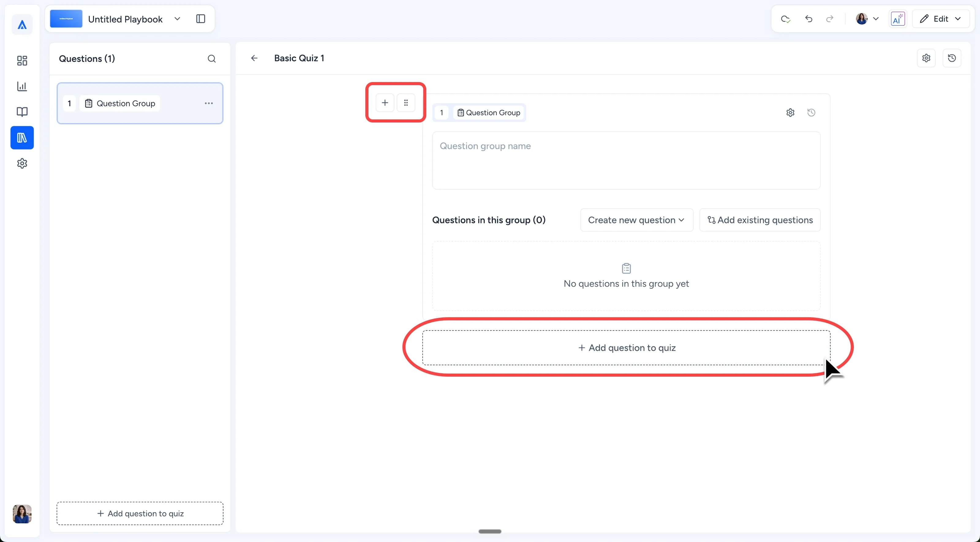Open the three-dot menu for Question Group
The image size is (980, 542).
point(209,104)
